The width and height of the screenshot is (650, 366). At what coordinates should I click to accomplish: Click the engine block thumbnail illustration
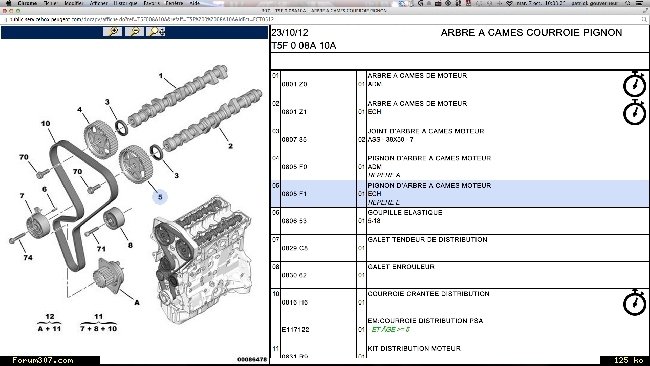tap(201, 260)
